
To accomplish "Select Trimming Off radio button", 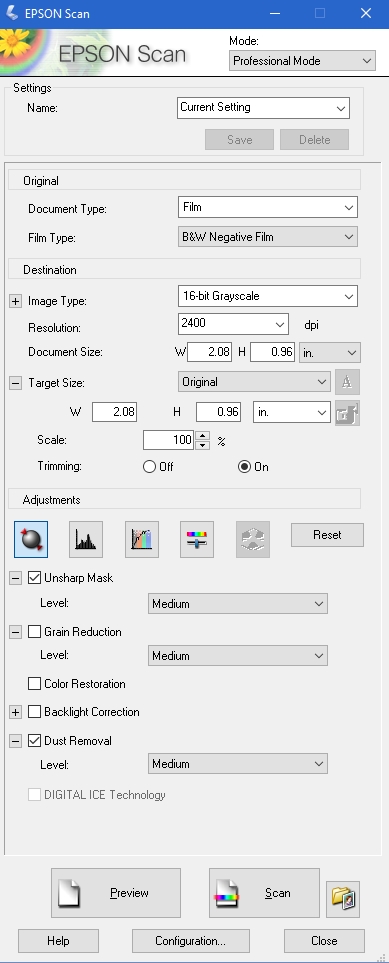I will coord(149,467).
